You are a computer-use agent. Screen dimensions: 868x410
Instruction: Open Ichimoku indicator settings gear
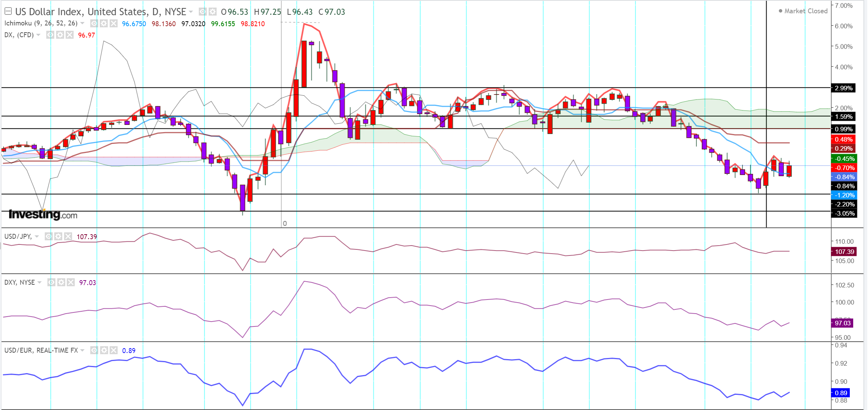(104, 24)
